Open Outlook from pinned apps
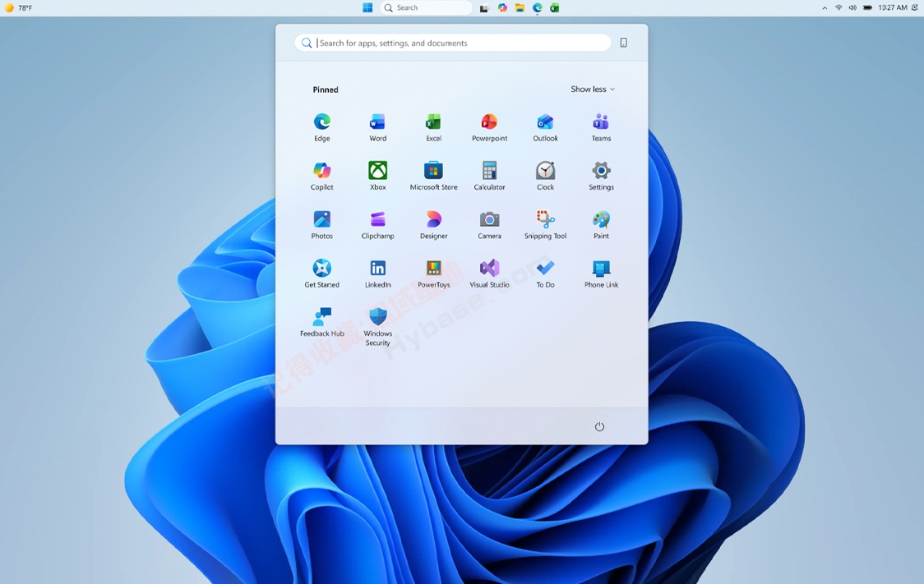924x584 pixels. 545,127
